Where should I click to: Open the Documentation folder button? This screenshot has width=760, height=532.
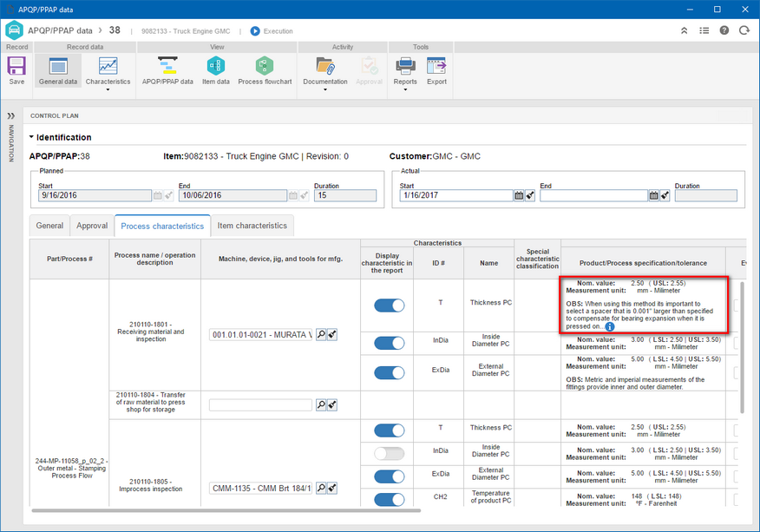pos(325,71)
